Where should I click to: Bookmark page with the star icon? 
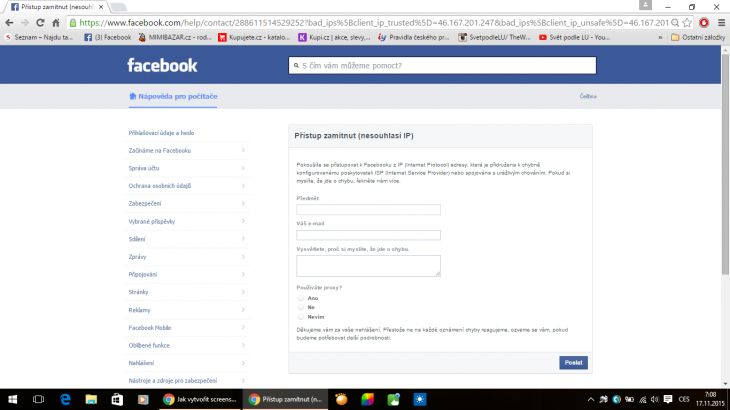click(x=687, y=23)
